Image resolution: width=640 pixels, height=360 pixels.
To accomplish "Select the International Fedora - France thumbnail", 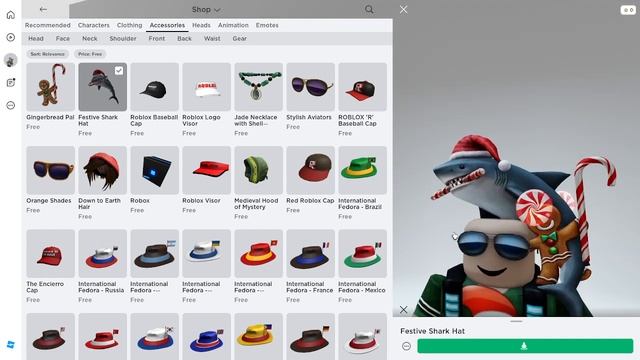I will (311, 253).
